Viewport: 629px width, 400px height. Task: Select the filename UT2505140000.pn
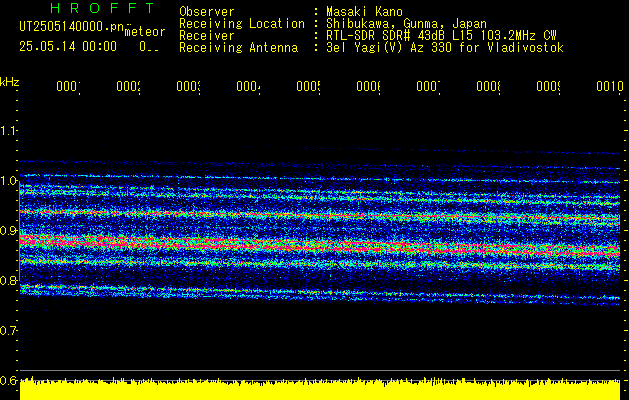(71, 27)
